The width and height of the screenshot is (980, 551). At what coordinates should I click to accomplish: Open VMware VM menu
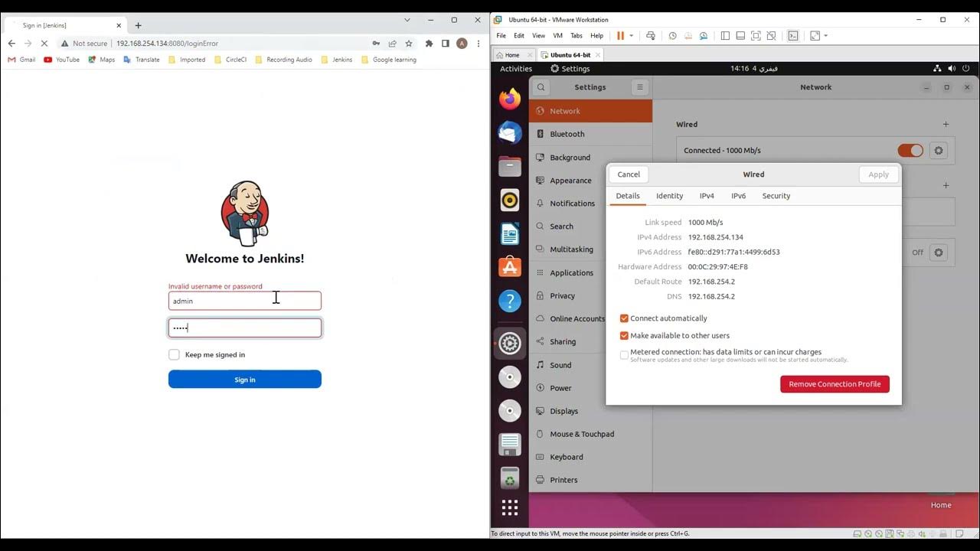[557, 35]
